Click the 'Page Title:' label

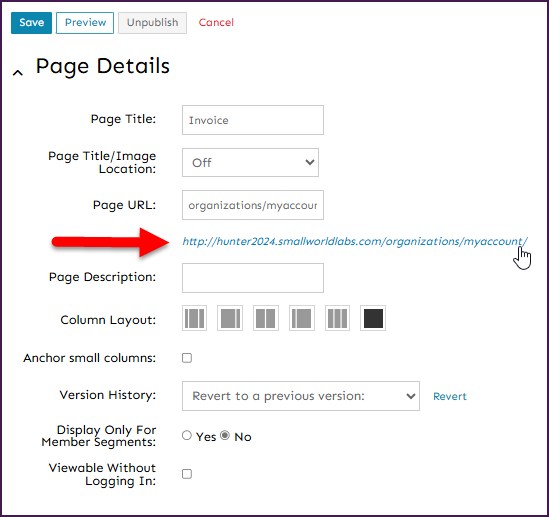point(123,119)
